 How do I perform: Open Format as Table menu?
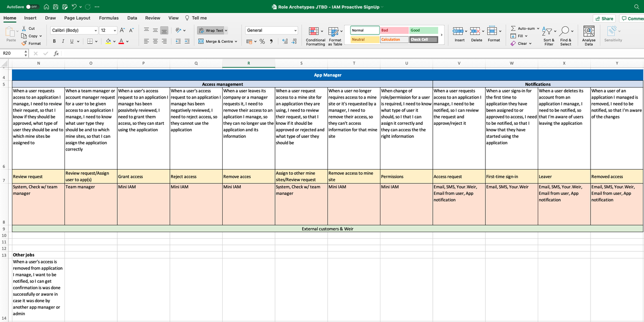tap(335, 36)
